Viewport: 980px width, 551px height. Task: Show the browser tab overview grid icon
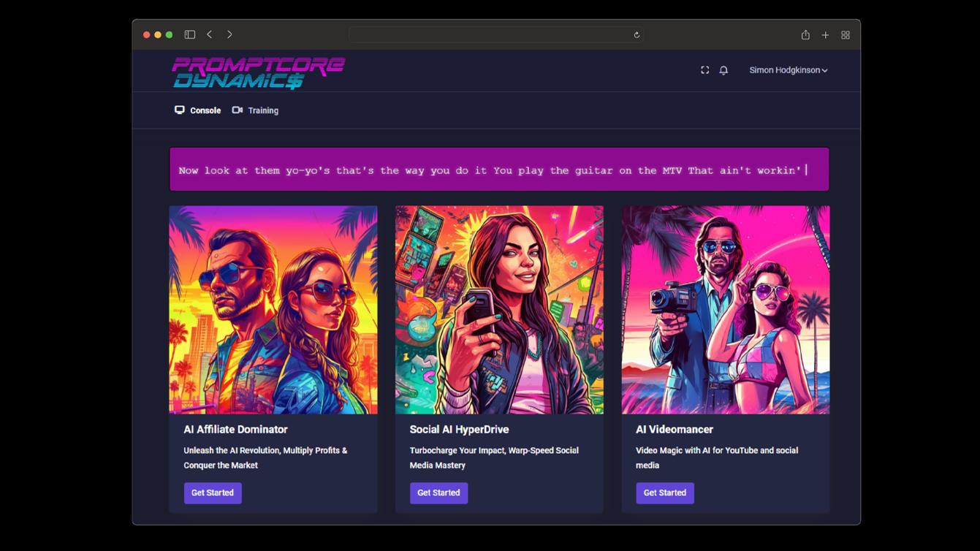coord(846,35)
